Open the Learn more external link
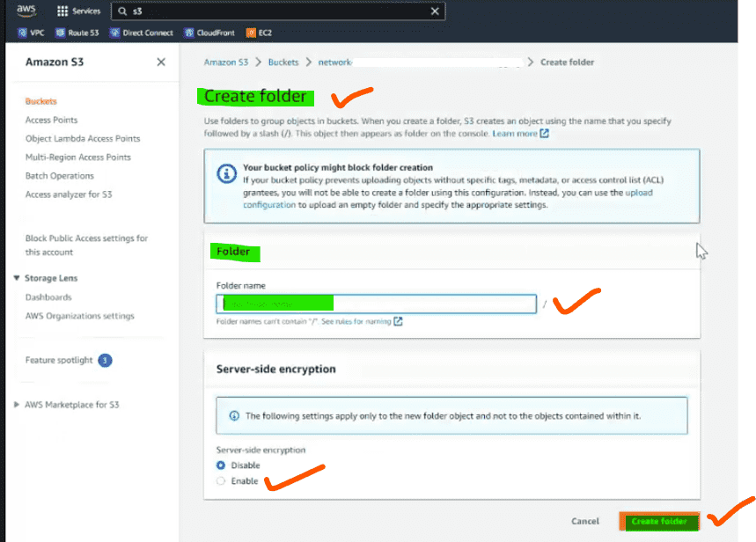 [520, 134]
